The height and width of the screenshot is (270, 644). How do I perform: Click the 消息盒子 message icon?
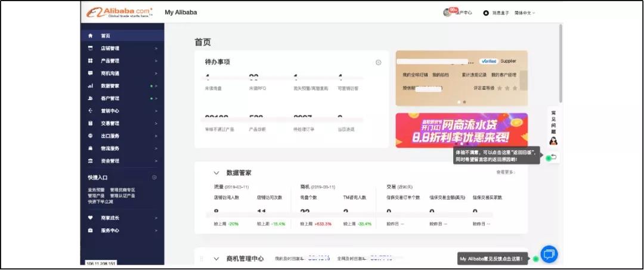(486, 13)
